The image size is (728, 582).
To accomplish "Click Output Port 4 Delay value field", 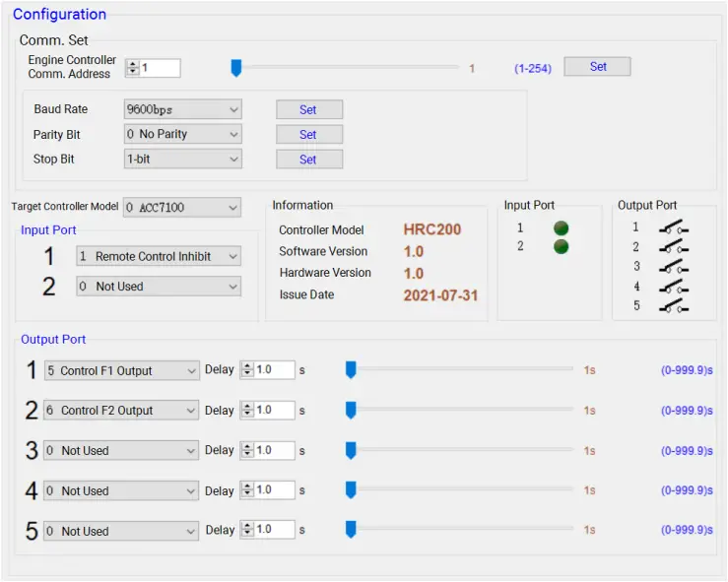I will pos(274,490).
